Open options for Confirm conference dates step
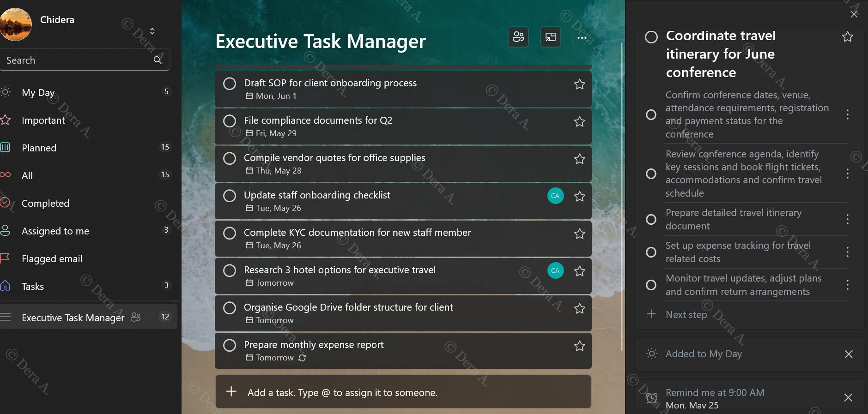Screen dimensions: 868x414 click(x=847, y=114)
